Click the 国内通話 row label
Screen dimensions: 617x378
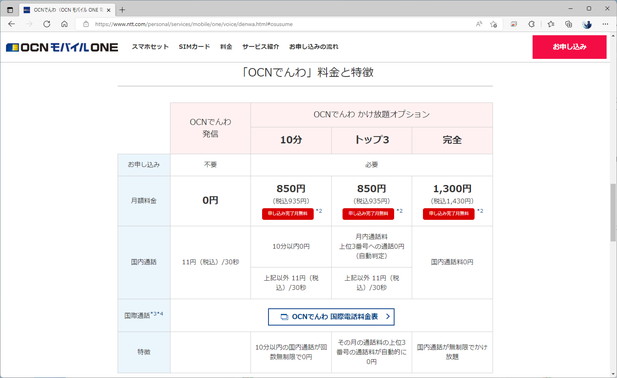point(144,262)
